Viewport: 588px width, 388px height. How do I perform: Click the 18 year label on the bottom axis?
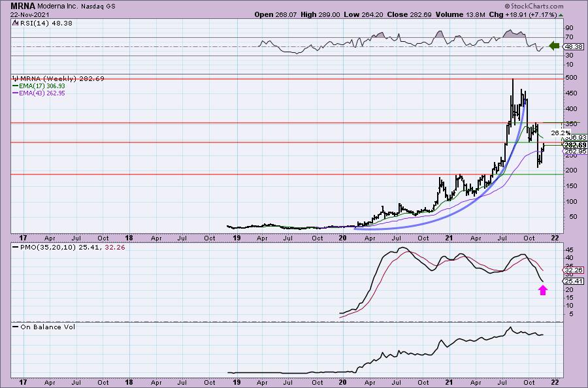pos(129,382)
